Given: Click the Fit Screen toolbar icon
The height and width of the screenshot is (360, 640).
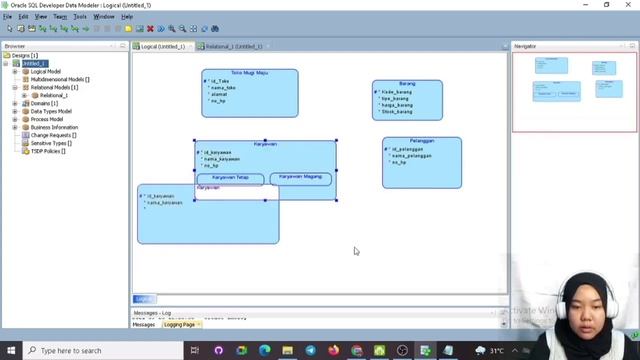Looking at the screenshot, I should click(x=193, y=29).
